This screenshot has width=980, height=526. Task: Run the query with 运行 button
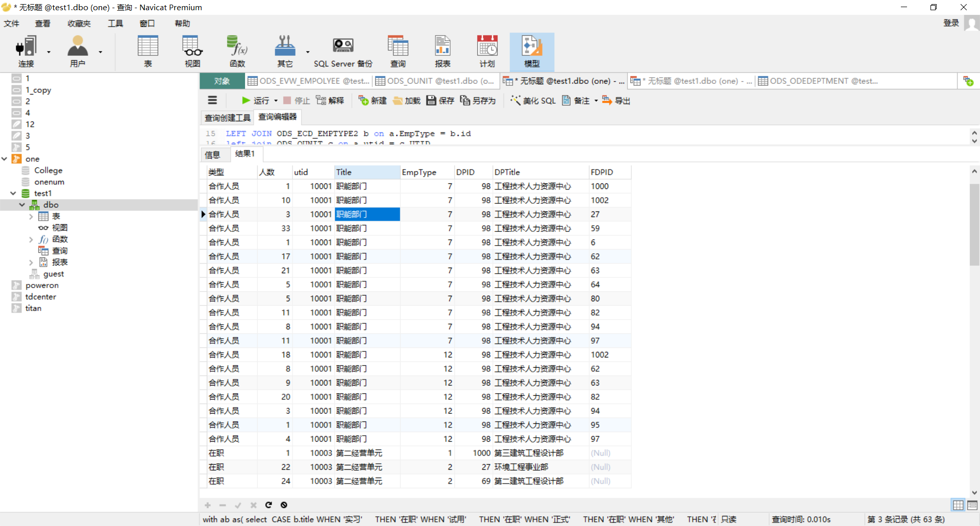(x=255, y=101)
